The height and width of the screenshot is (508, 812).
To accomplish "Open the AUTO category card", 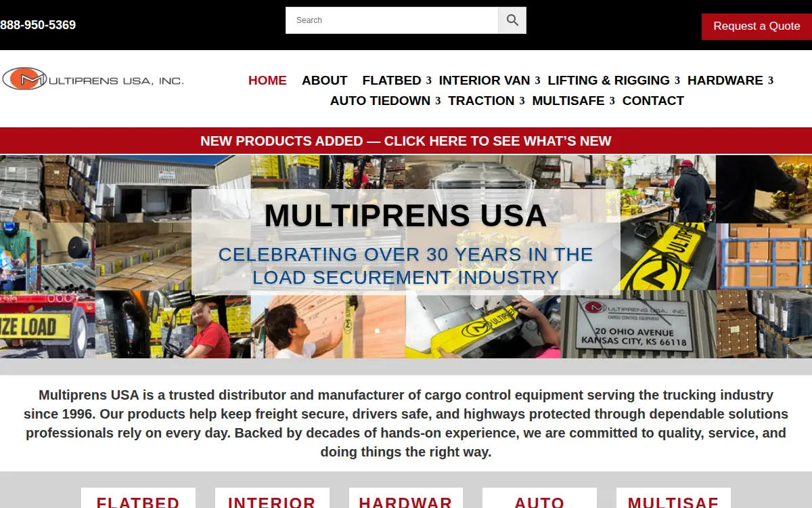I will coord(539,498).
